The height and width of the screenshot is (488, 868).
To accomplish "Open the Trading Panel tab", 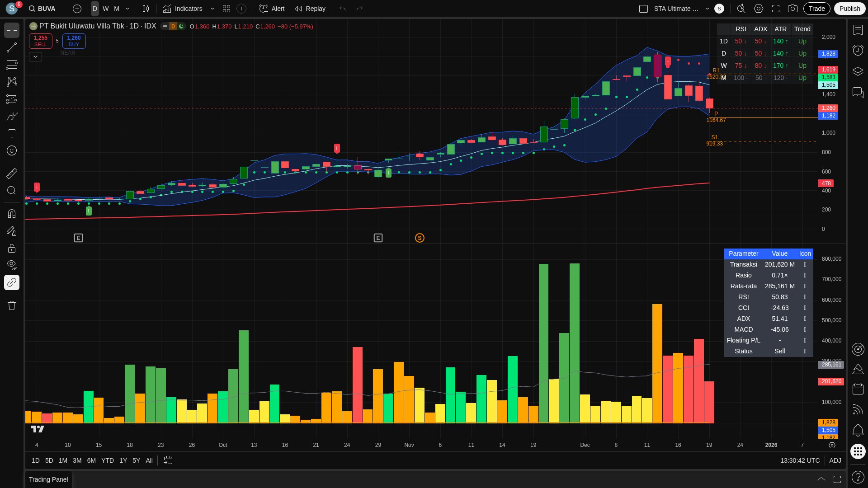I will (48, 479).
